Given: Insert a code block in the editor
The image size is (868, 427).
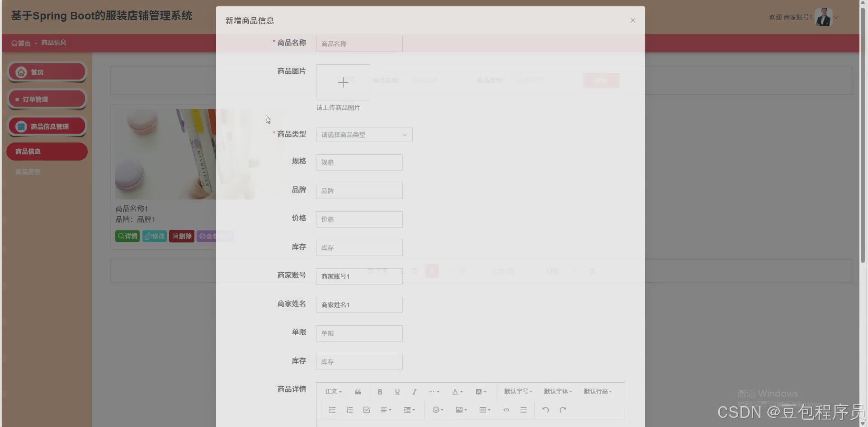Looking at the screenshot, I should pos(506,410).
